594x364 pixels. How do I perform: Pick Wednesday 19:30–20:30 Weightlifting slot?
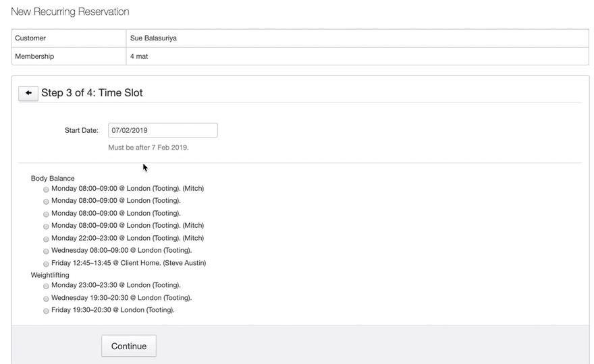coord(46,299)
